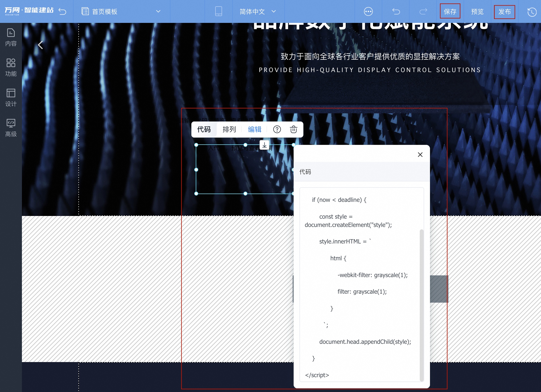Click the 首页模板 page icon
Screen dimensions: 541x392
click(x=85, y=11)
